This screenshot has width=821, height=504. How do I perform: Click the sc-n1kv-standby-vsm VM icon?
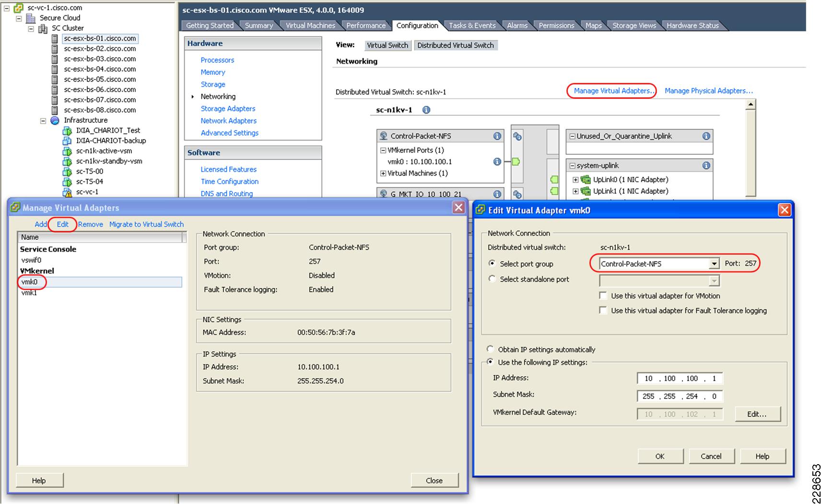click(x=67, y=161)
